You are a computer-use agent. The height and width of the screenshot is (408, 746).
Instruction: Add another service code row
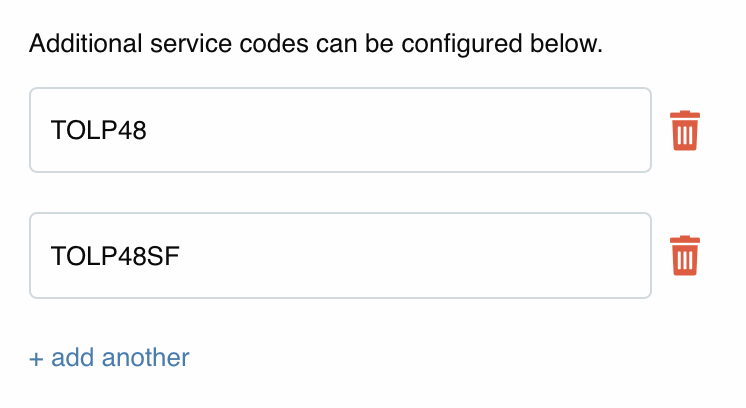(x=110, y=357)
